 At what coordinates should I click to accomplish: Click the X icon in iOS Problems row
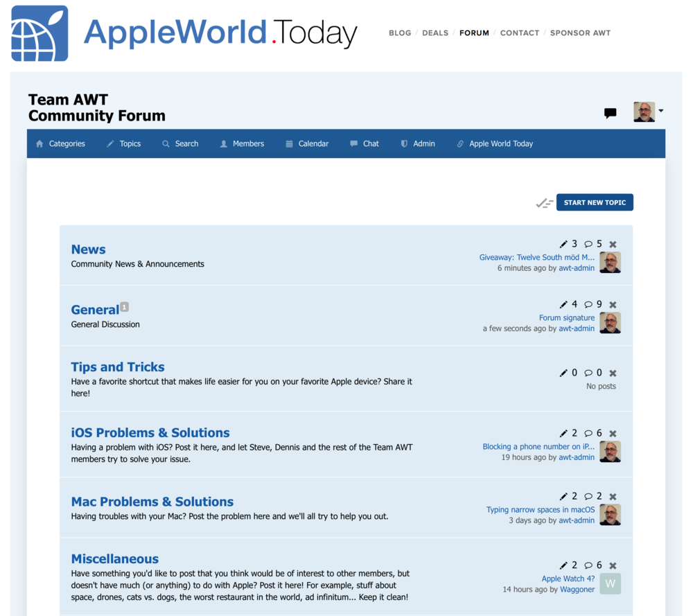(x=613, y=434)
